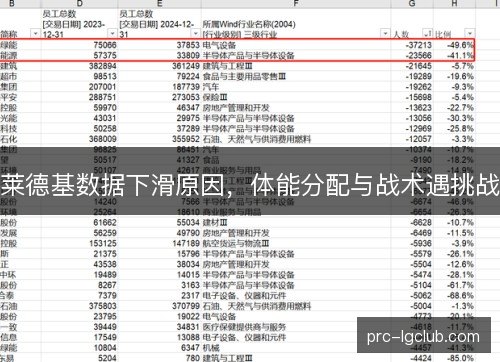The image size is (500, 362).
Task: Open the 所属Wind行业名称 column filter dropdown
Action: 385,34
